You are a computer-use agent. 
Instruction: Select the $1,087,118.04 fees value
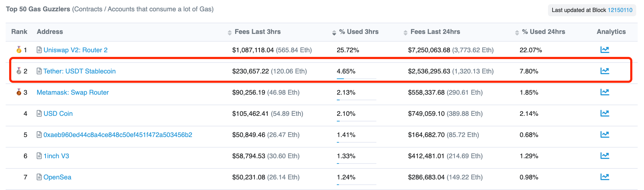(x=253, y=50)
